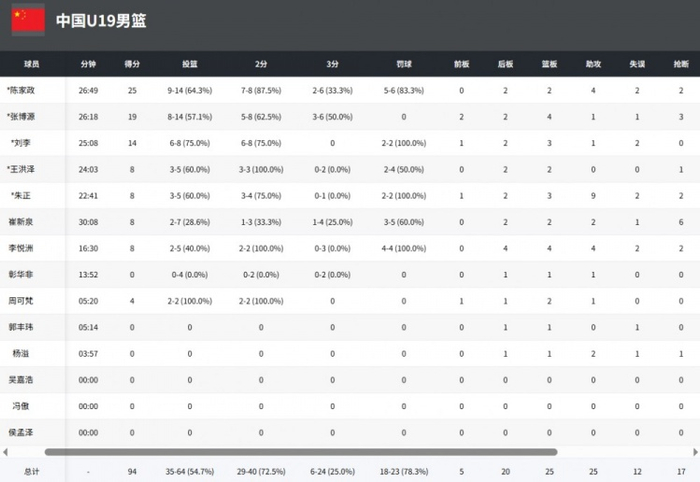Click the 总计 totals row label
Image resolution: width=700 pixels, height=482 pixels.
click(32, 470)
